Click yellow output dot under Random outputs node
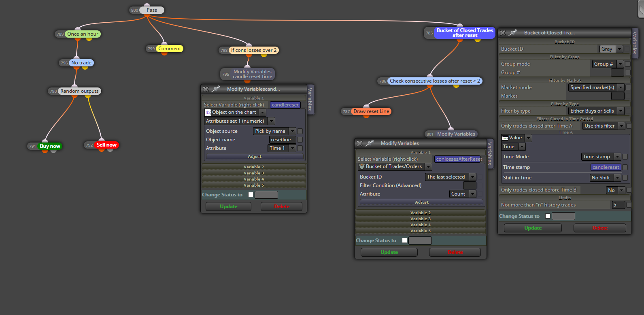 (88, 96)
